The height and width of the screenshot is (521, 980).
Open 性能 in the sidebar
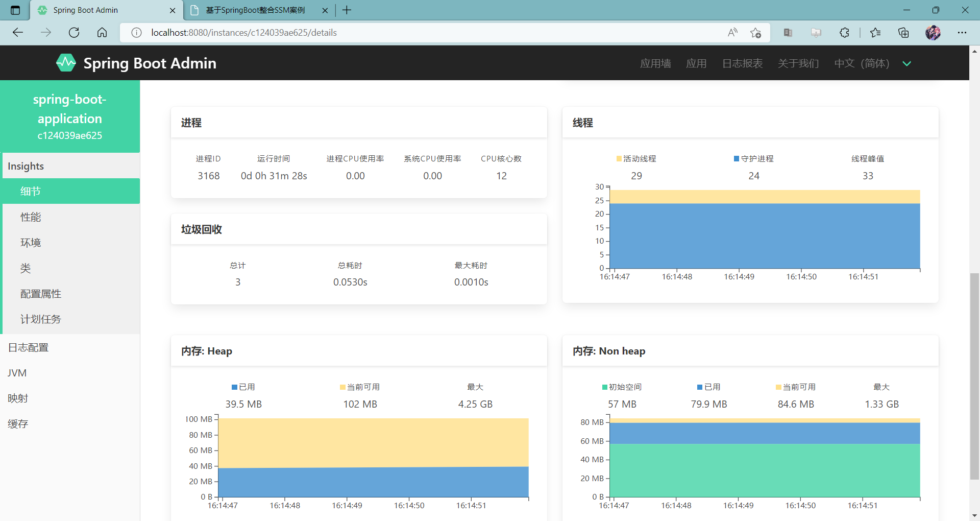coord(71,217)
